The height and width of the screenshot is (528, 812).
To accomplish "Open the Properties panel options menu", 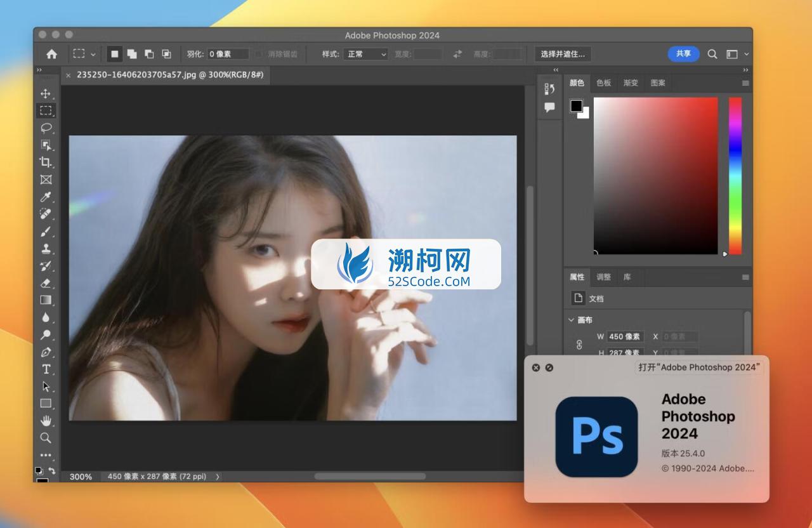I will pos(745,277).
